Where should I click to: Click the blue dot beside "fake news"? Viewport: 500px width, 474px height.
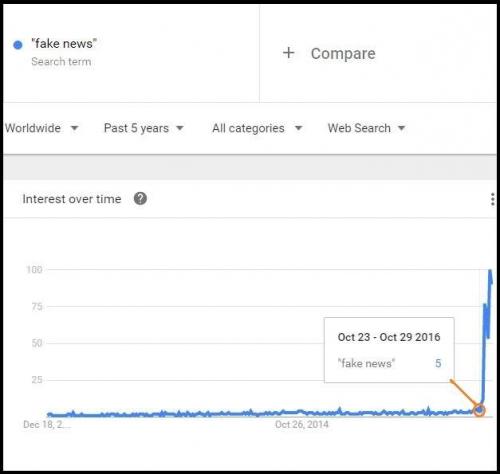tap(18, 45)
